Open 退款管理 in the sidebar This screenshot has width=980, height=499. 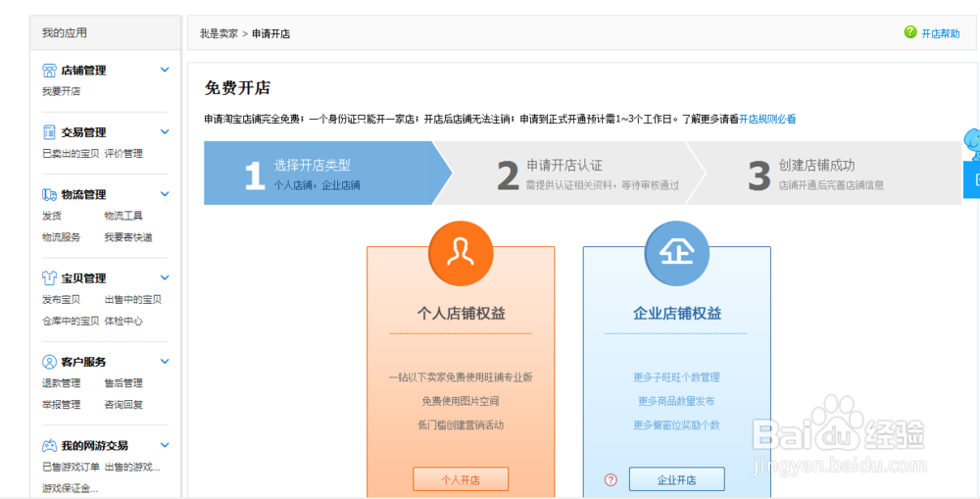(61, 383)
